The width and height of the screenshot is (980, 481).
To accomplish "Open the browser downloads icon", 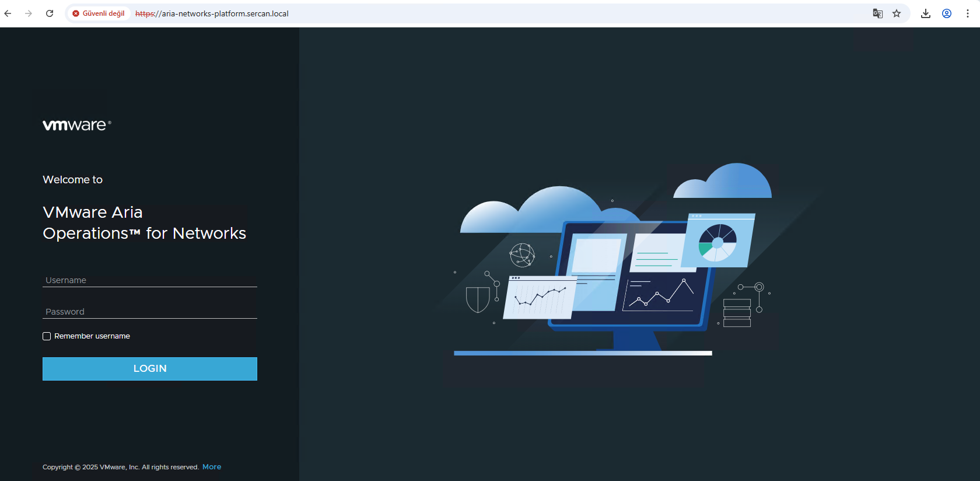I will click(x=926, y=13).
